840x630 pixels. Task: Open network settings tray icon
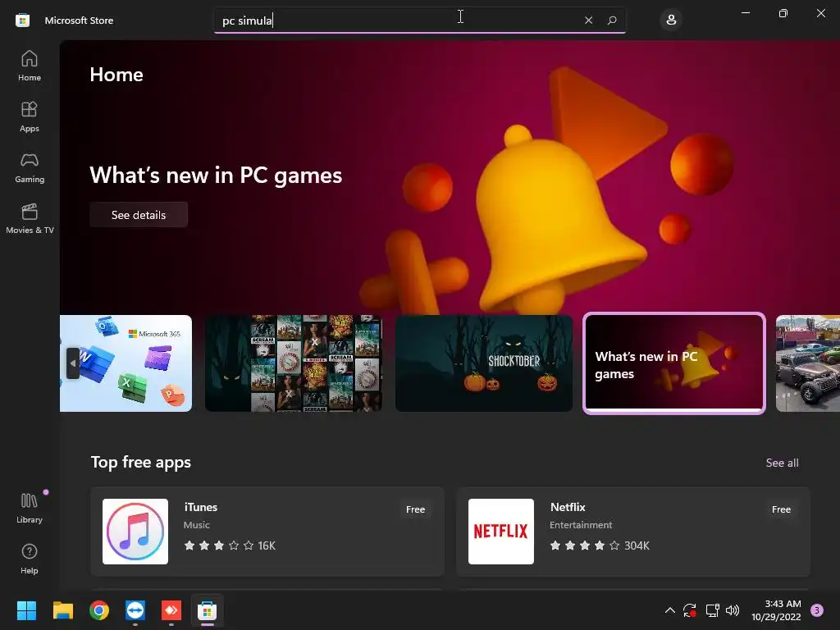coord(712,610)
